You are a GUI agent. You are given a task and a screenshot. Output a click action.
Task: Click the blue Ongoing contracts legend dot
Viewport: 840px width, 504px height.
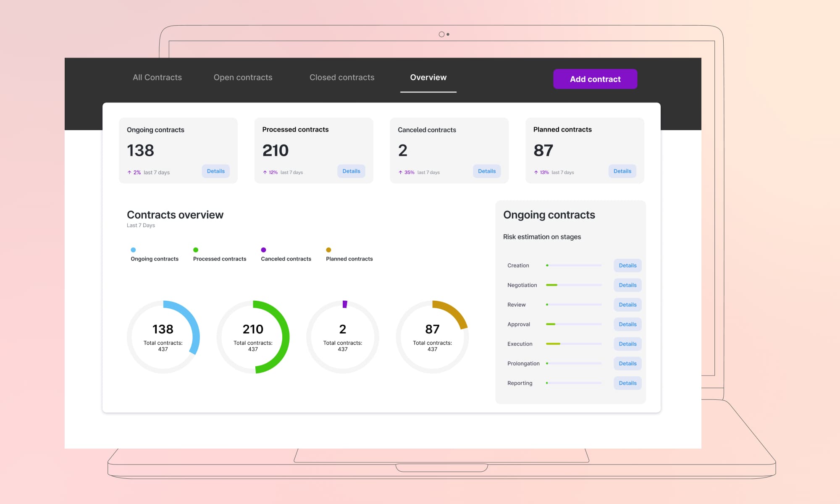[133, 250]
